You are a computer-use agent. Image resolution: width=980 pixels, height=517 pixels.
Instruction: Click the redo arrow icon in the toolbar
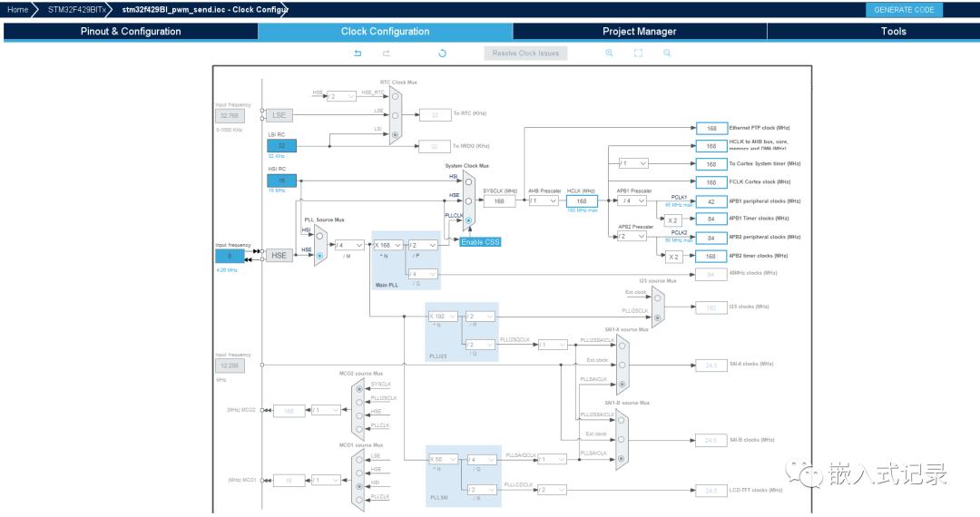[387, 54]
